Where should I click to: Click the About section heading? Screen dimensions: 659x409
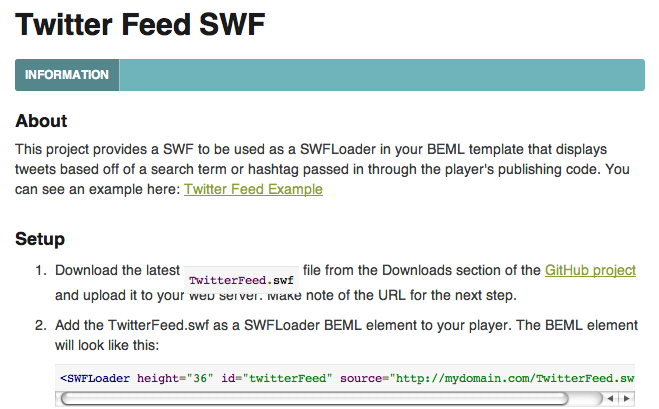pyautogui.click(x=41, y=121)
